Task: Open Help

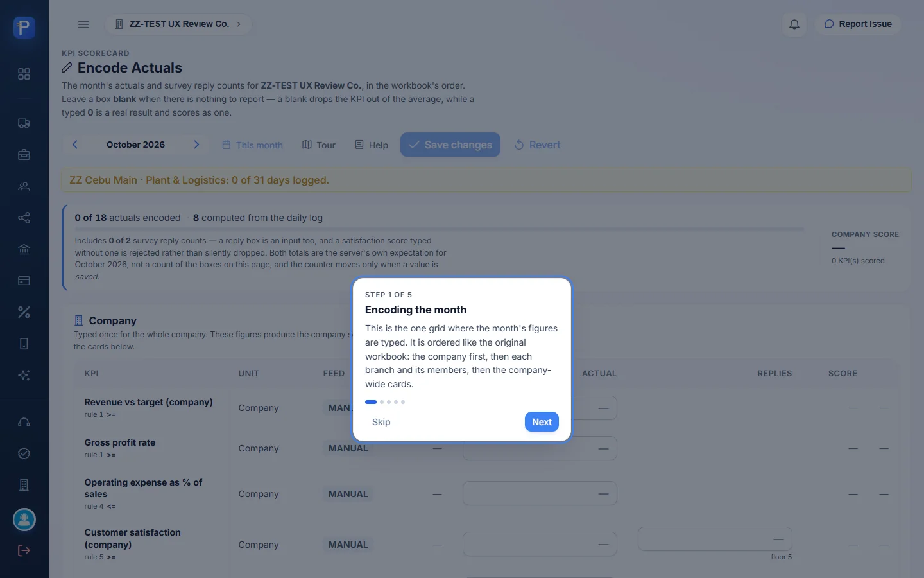Action: [x=372, y=145]
